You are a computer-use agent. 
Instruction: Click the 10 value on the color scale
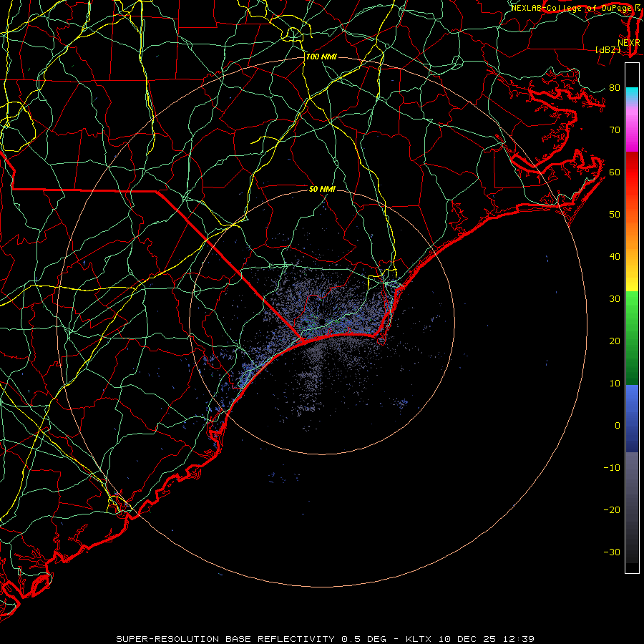pos(615,384)
